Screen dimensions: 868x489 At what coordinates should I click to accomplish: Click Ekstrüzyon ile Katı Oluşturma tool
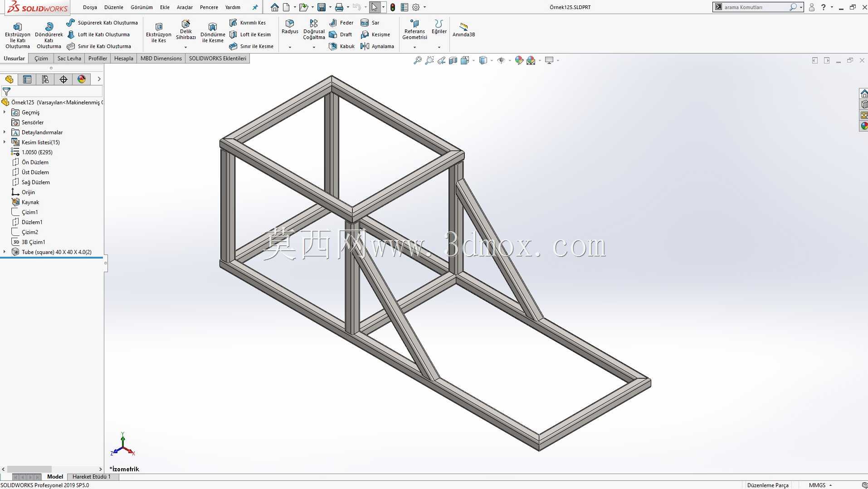tap(18, 35)
